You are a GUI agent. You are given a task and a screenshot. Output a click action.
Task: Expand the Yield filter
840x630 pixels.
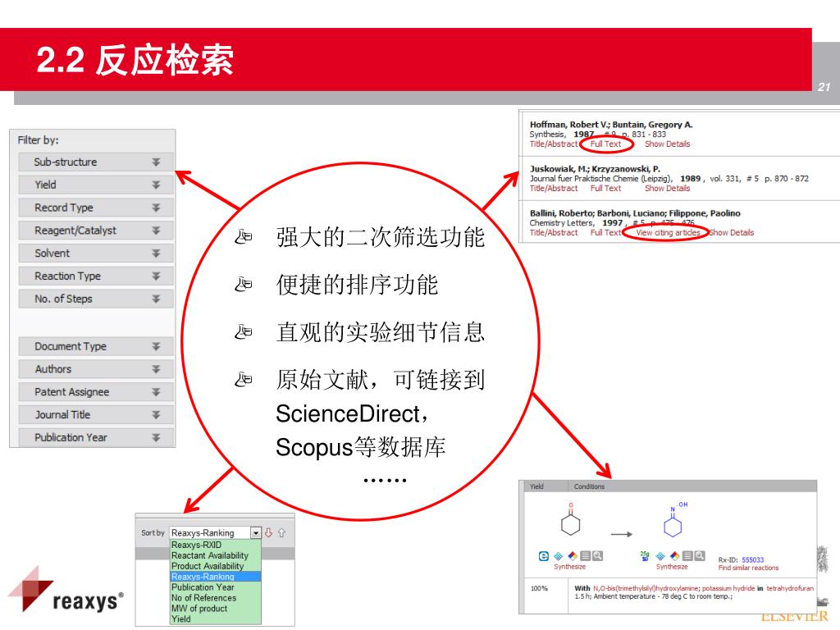click(96, 185)
